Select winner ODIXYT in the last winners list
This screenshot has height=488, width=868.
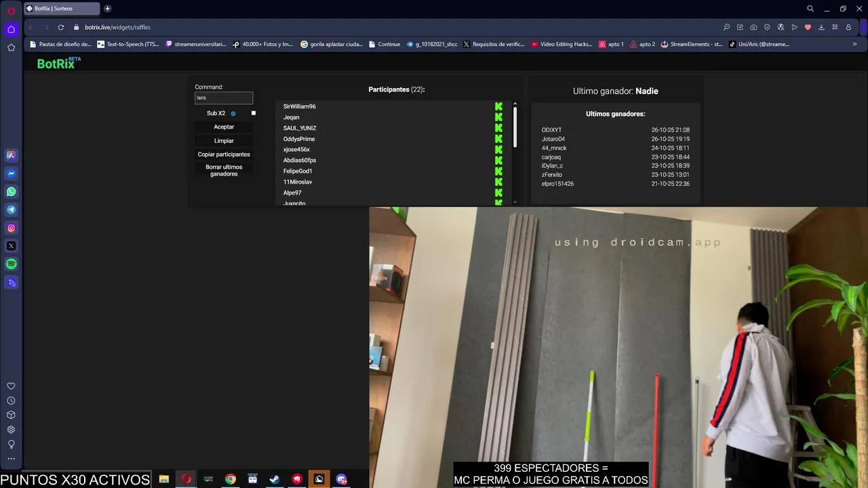[x=551, y=130]
